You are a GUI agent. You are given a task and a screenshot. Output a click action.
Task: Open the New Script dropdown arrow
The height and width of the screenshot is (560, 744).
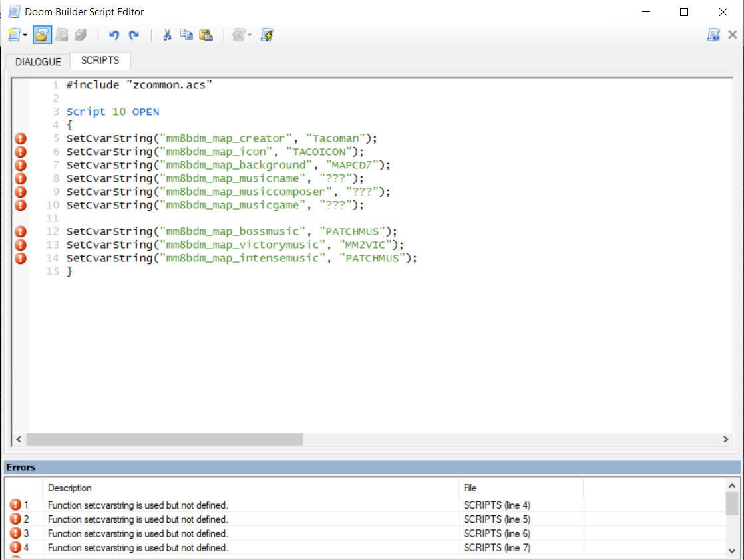25,35
